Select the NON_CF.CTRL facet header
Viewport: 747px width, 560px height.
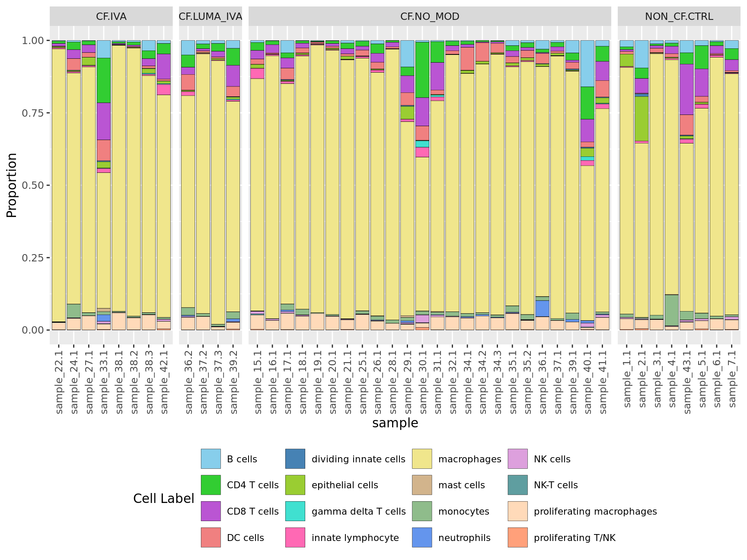click(679, 16)
